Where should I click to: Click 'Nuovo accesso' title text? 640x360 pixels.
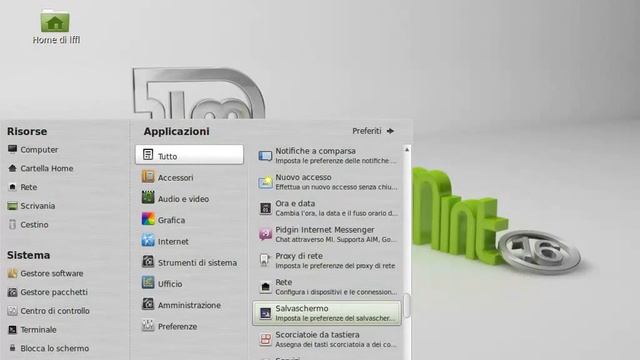click(303, 177)
